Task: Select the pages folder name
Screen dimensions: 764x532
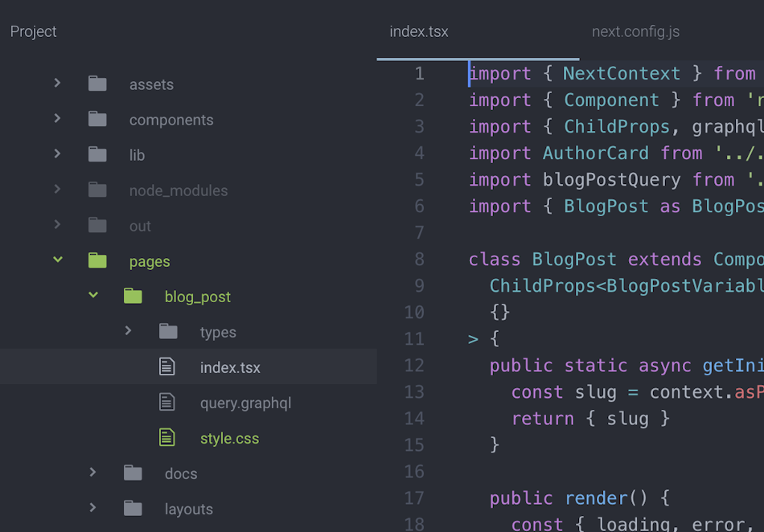Action: (150, 262)
